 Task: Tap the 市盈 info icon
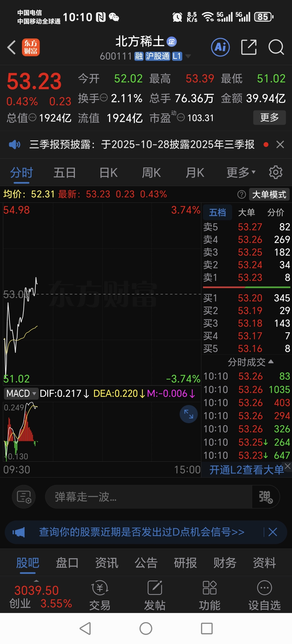pyautogui.click(x=181, y=117)
